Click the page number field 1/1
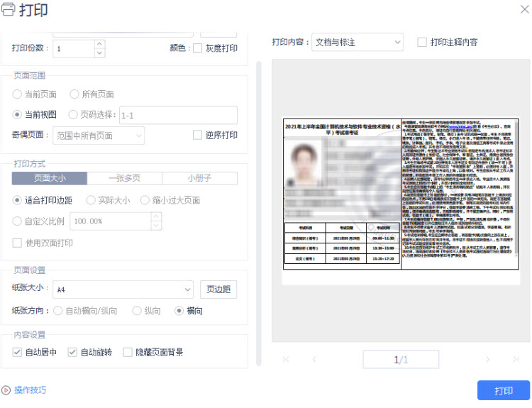532x408 pixels. tap(401, 360)
